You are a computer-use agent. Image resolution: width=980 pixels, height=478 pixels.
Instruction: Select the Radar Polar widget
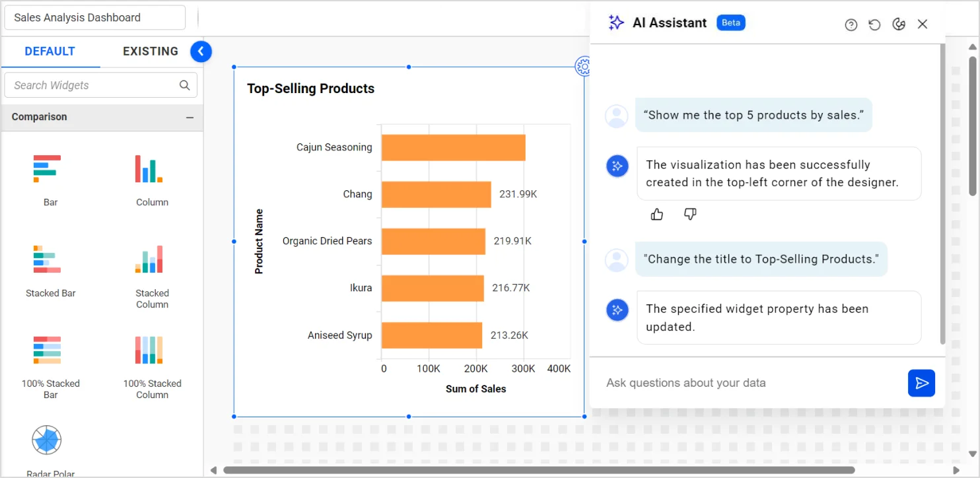47,440
